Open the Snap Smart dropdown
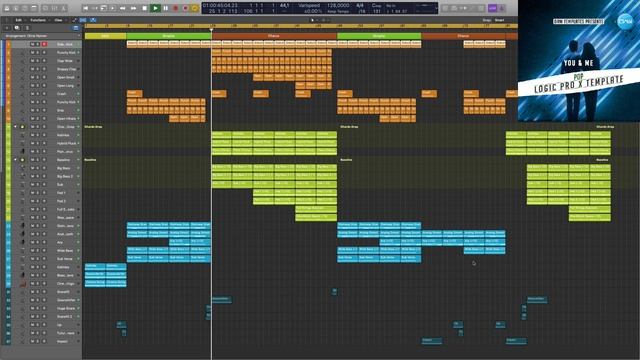Screen dimensions: 640x360 point(500,20)
